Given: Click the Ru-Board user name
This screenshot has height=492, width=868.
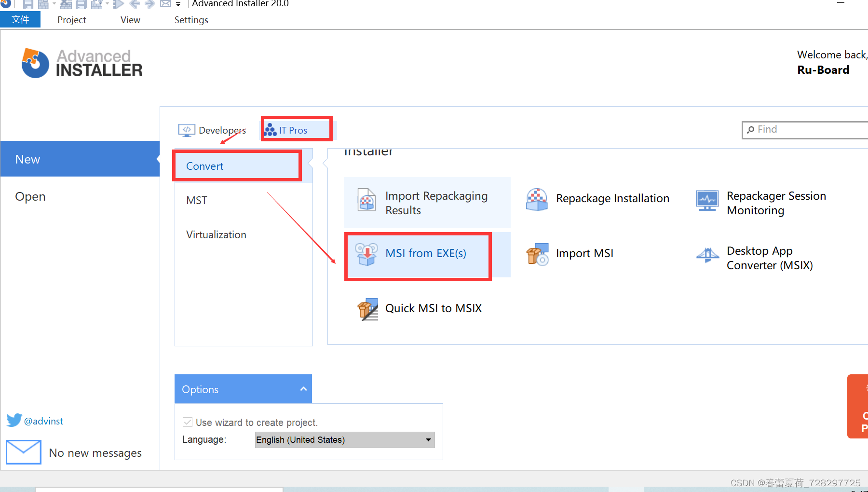Looking at the screenshot, I should click(823, 70).
